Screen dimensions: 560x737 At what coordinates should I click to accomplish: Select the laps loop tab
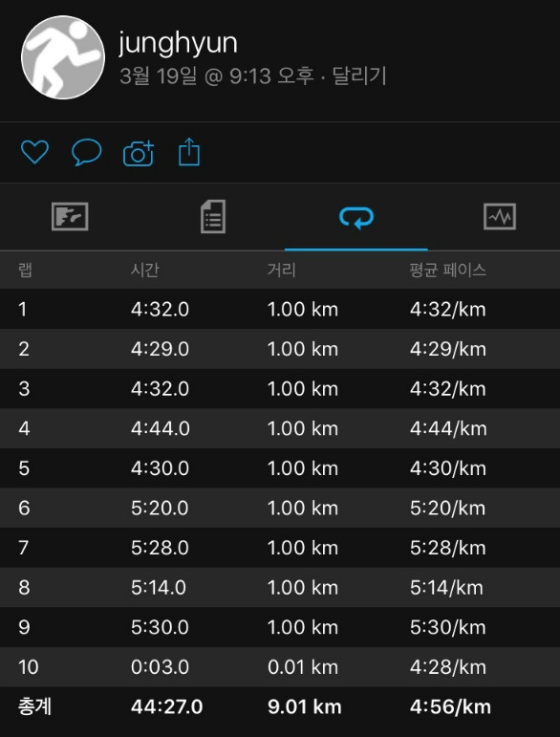click(356, 218)
